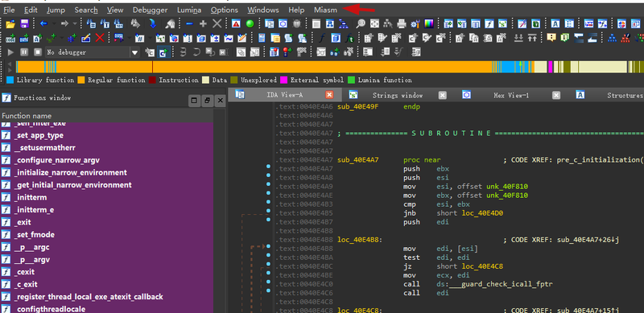644x313 pixels.
Task: Jump back with the blue left arrow
Action: (x=43, y=24)
